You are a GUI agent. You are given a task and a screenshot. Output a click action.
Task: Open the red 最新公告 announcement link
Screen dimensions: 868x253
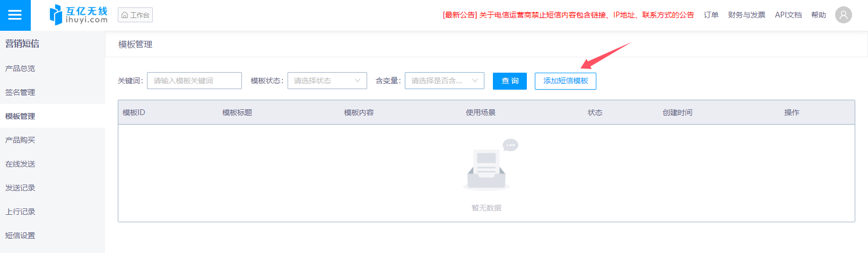[568, 15]
